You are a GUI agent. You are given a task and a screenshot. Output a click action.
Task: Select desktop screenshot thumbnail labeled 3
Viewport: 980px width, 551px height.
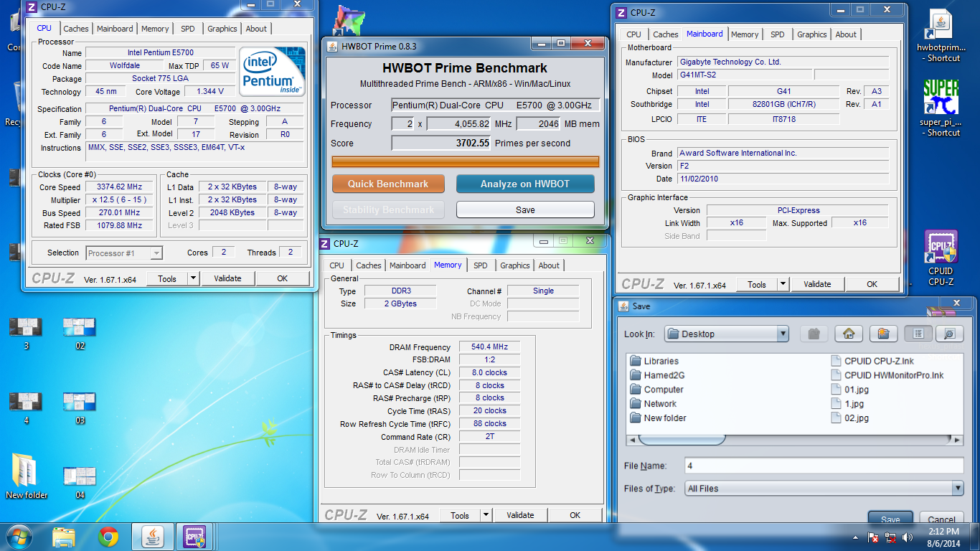(26, 334)
